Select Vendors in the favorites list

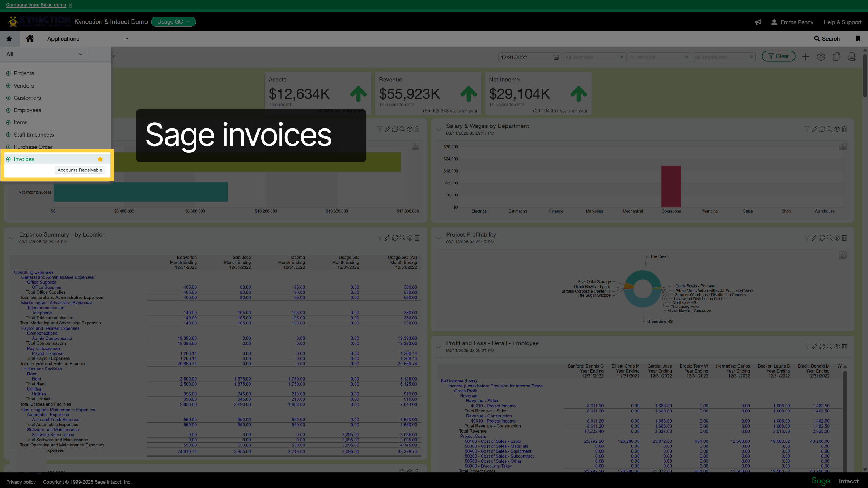[x=24, y=86]
